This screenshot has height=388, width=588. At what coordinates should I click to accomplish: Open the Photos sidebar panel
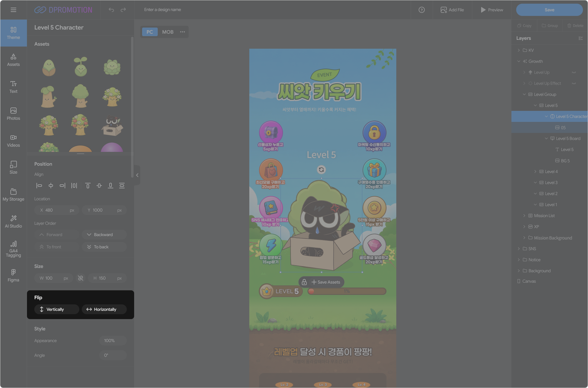tap(13, 114)
